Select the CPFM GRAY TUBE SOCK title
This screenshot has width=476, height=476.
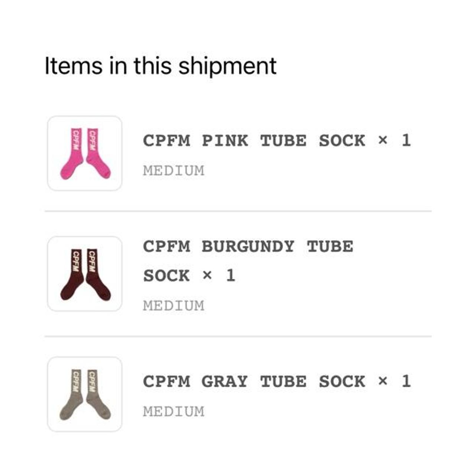pos(254,382)
